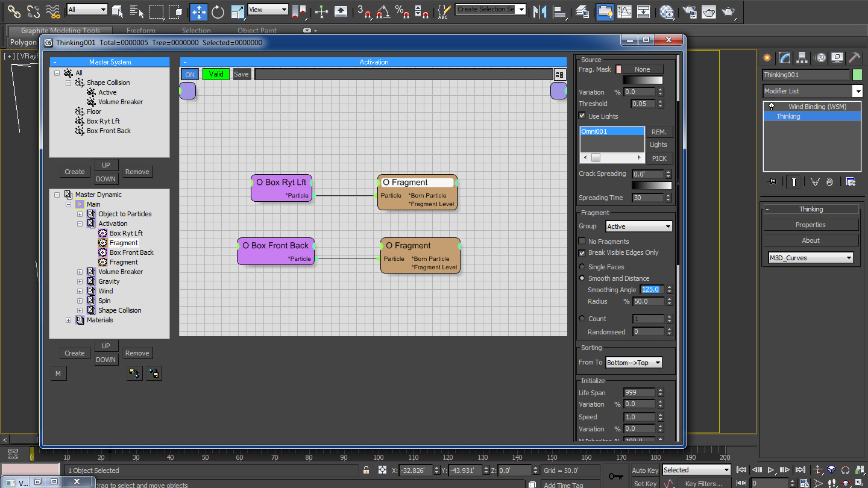Open the Object Paint ribbon tab

pos(257,31)
